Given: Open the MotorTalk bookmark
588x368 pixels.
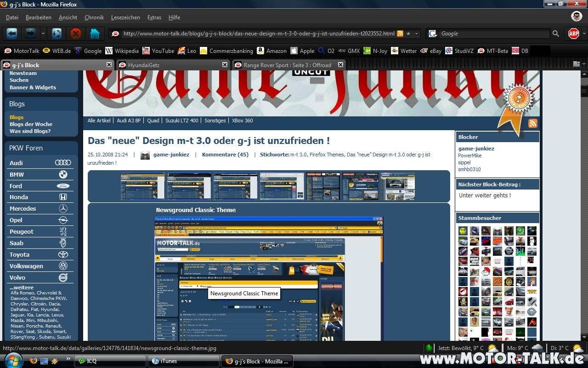Looking at the screenshot, I should click(x=22, y=51).
